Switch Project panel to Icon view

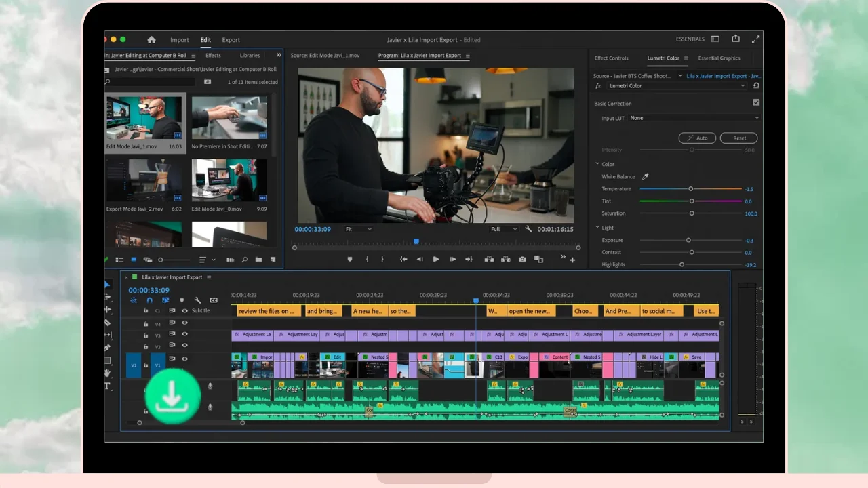coord(134,260)
